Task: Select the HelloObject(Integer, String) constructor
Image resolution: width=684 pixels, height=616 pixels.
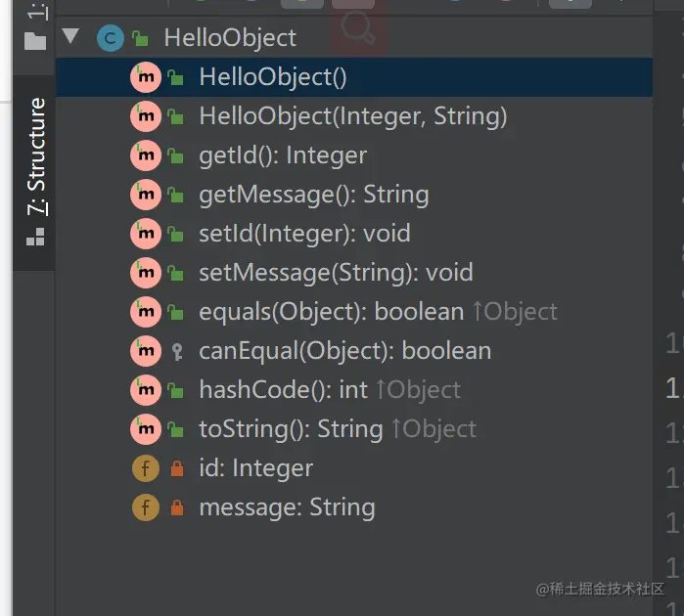Action: (x=352, y=116)
